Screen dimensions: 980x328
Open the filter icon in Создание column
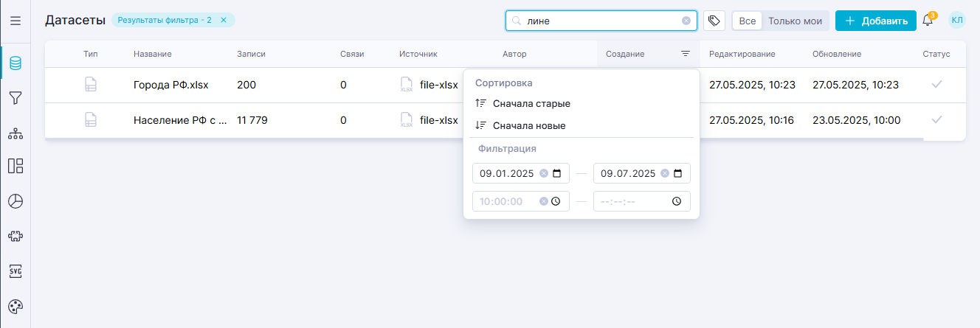(686, 54)
